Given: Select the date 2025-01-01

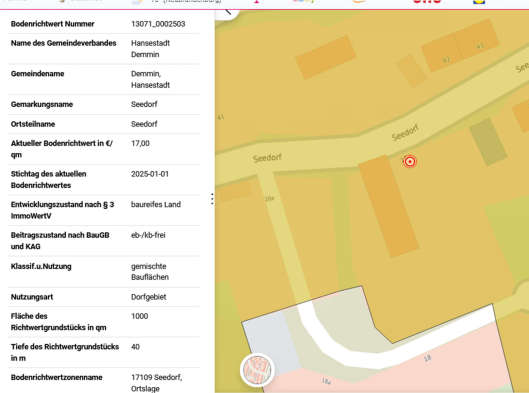Looking at the screenshot, I should click(150, 174).
